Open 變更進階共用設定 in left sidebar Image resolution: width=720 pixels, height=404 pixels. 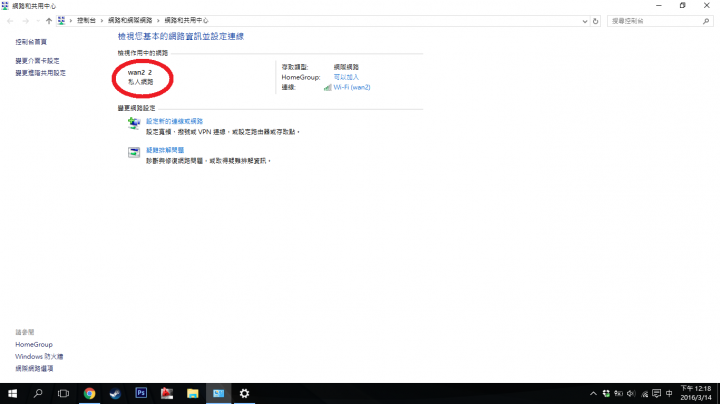(x=40, y=73)
